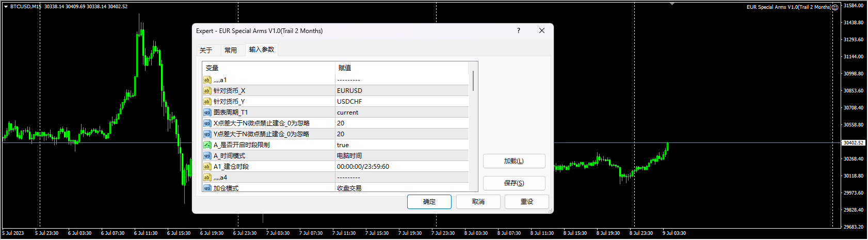The width and height of the screenshot is (868, 240).
Task: Click the boolean icon beside A_是否开启时段限制
Action: (x=207, y=145)
